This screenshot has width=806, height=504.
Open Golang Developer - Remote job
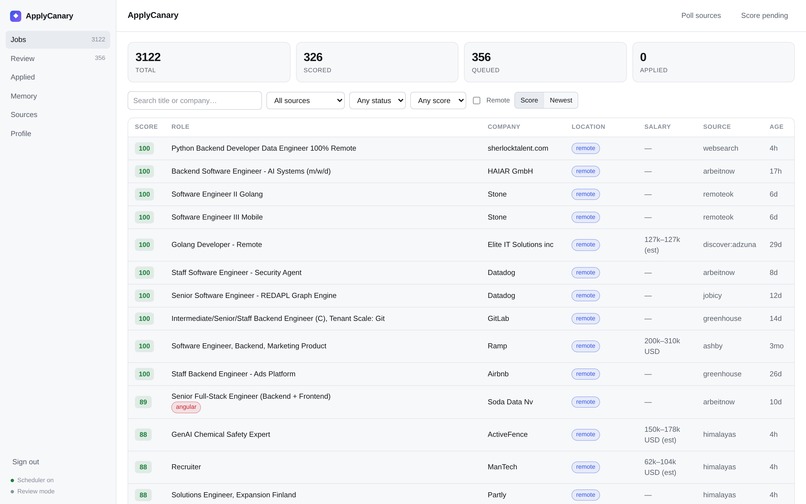pyautogui.click(x=216, y=245)
